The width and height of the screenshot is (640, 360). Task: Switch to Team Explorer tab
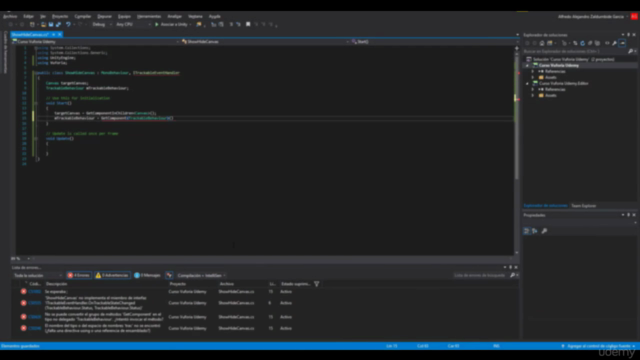tap(583, 206)
